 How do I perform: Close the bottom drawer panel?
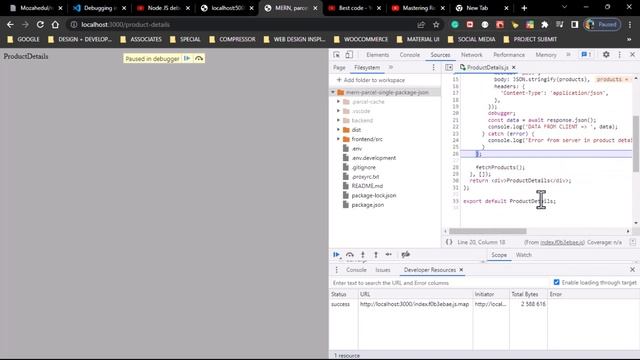tap(632, 270)
